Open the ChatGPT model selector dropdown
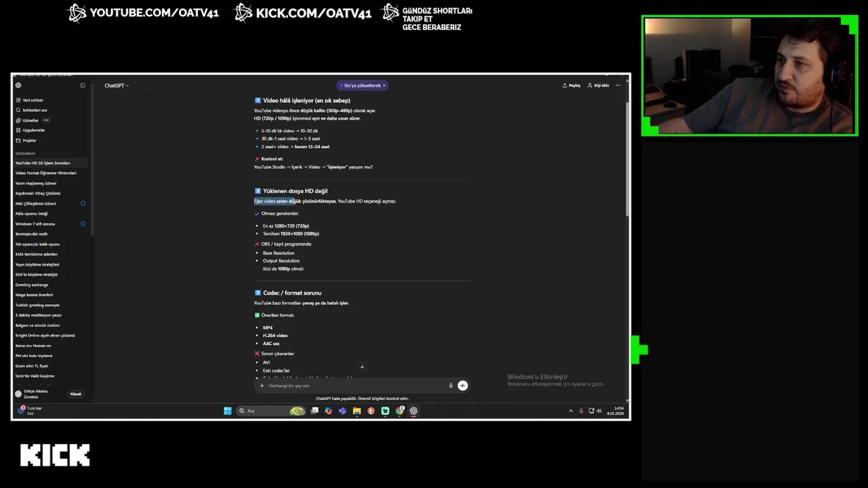868x488 pixels. (x=117, y=85)
